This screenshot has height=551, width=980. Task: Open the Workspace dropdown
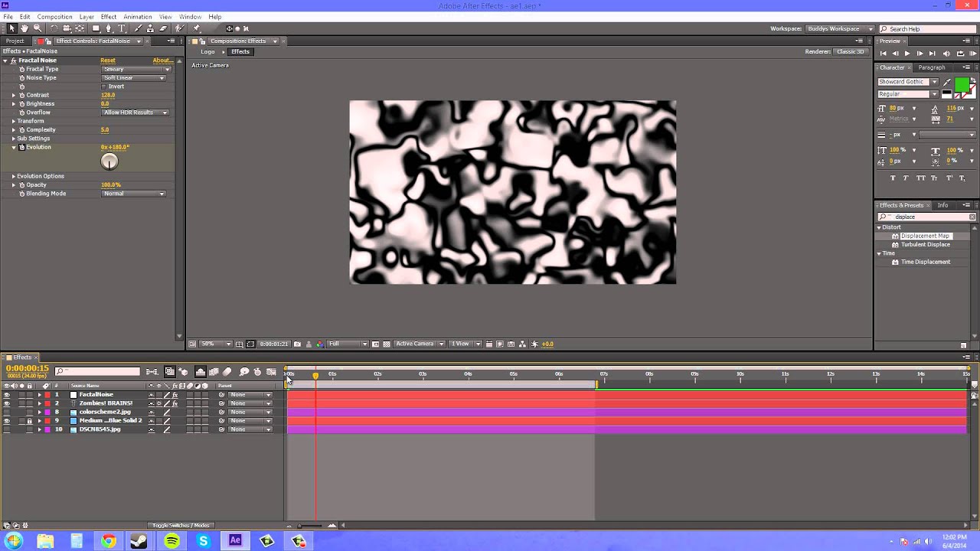(x=840, y=29)
